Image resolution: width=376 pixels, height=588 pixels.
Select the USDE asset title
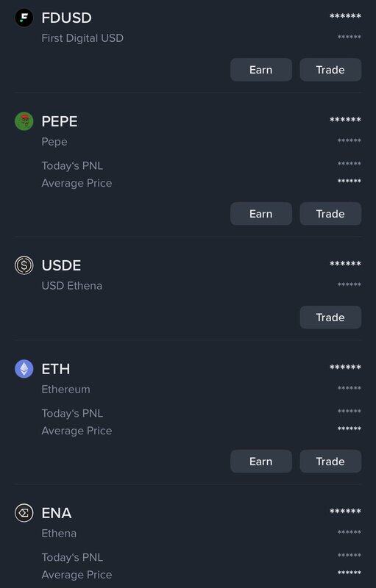61,265
